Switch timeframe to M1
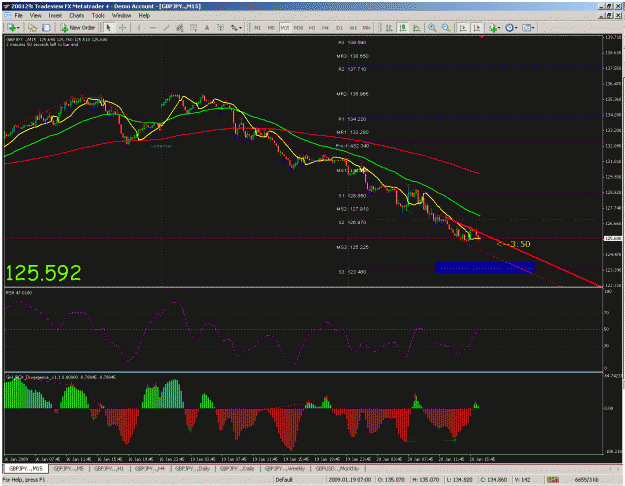This screenshot has width=625, height=486. (257, 28)
